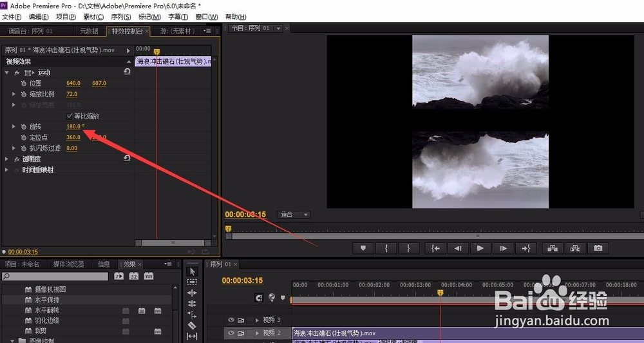Viewport: 644px width, 343px height.
Task: Toggle animation stopwatch for 定位点
Action: [24, 137]
